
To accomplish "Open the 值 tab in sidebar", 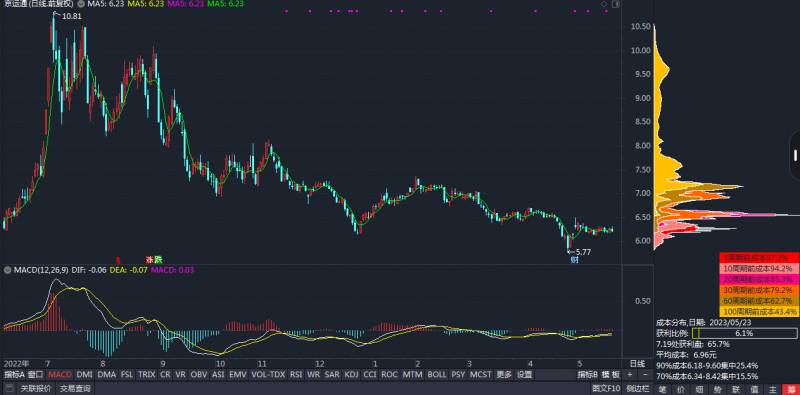I will pos(754,389).
